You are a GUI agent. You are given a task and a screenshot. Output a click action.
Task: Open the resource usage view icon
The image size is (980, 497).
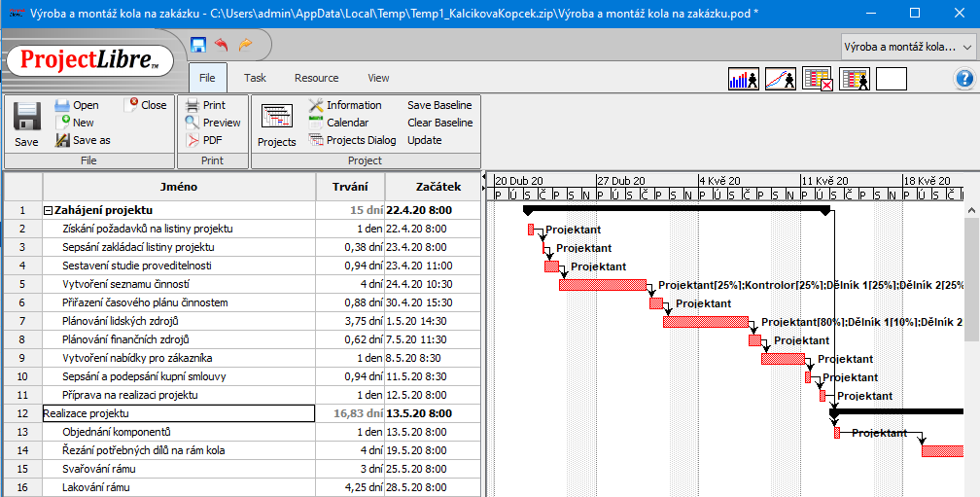855,79
